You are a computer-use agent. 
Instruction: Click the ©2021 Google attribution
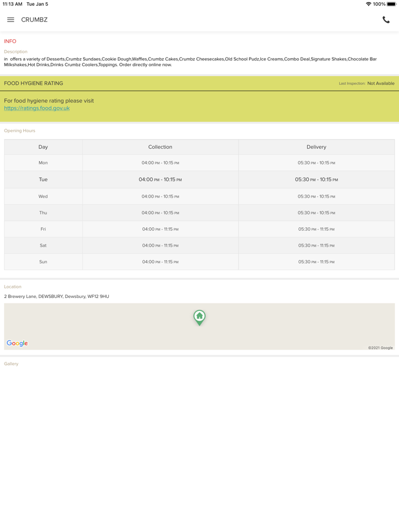point(380,348)
